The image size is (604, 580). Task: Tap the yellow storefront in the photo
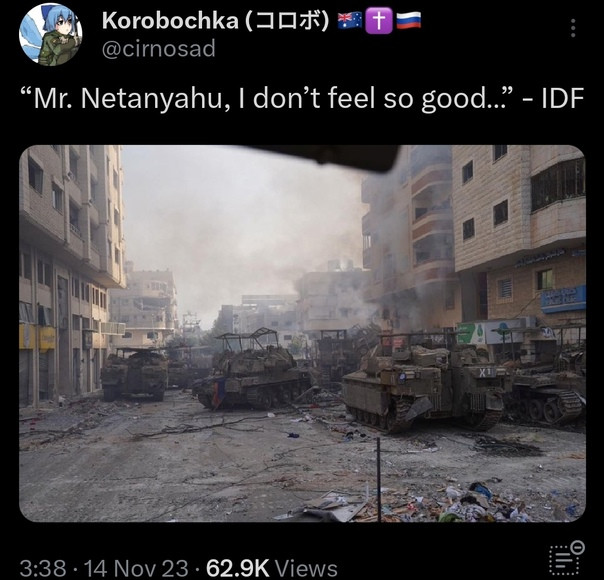click(37, 338)
